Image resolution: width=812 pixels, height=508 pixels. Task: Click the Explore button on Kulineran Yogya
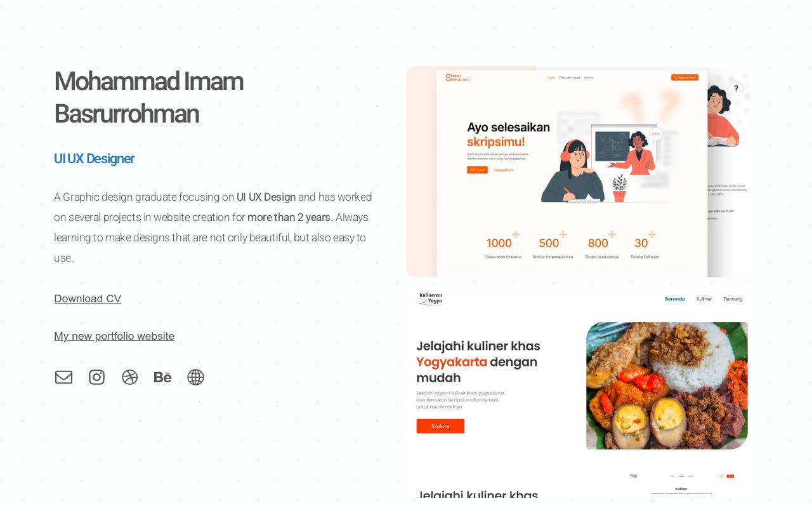pyautogui.click(x=440, y=426)
